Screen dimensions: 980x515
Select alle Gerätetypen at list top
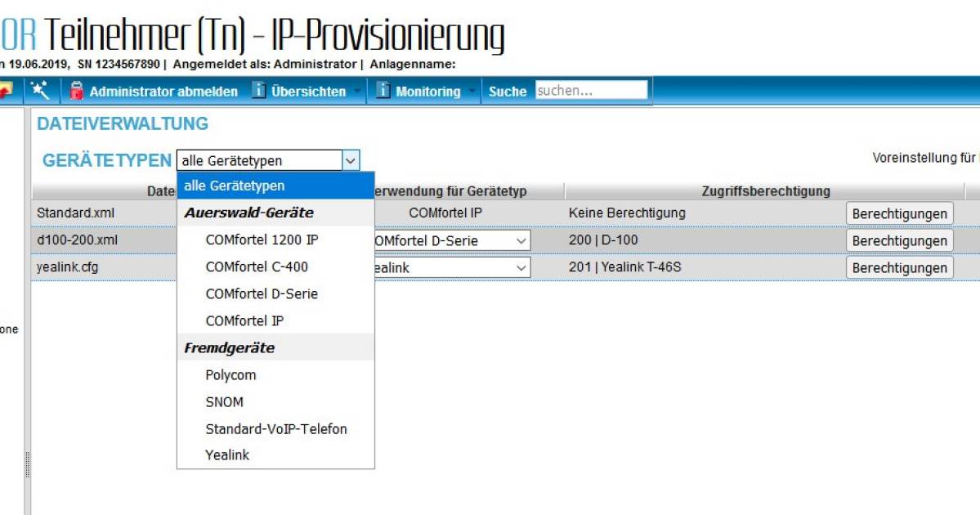pos(233,186)
